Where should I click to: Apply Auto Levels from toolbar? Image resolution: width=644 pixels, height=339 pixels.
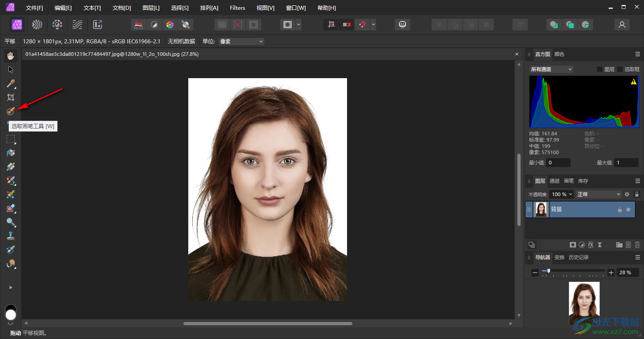click(x=139, y=25)
